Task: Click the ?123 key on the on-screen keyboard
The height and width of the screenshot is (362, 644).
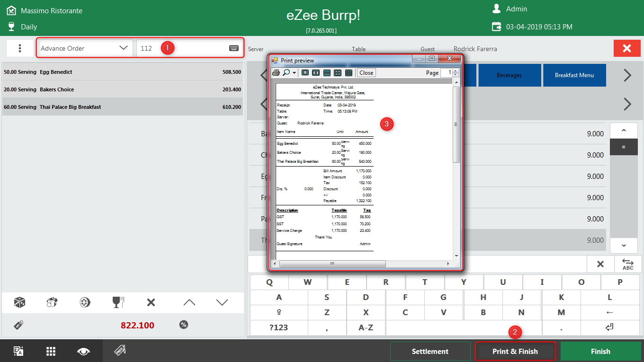Action: tap(278, 327)
